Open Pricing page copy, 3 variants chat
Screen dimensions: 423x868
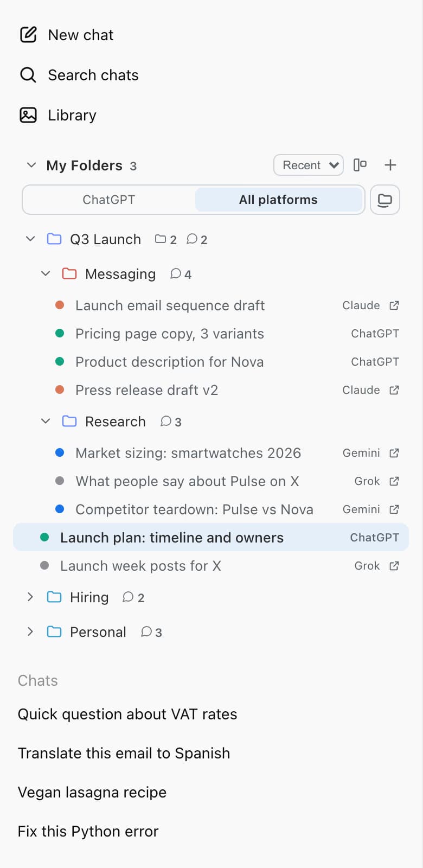coord(169,334)
